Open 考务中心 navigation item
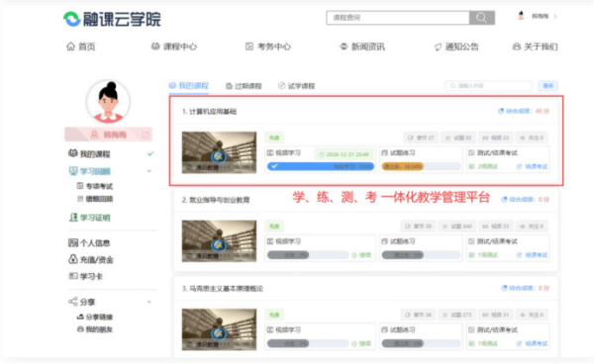Screen dimensions: 594x364 tap(268, 46)
